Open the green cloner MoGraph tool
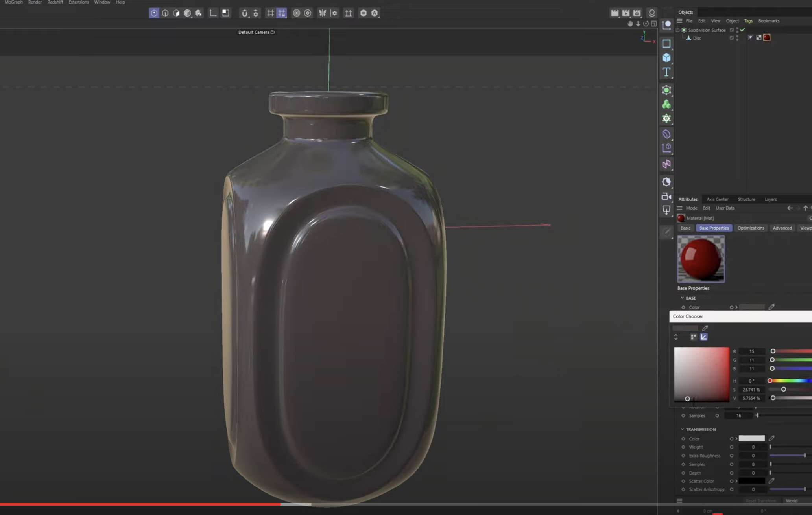This screenshot has height=515, width=812. (x=666, y=104)
